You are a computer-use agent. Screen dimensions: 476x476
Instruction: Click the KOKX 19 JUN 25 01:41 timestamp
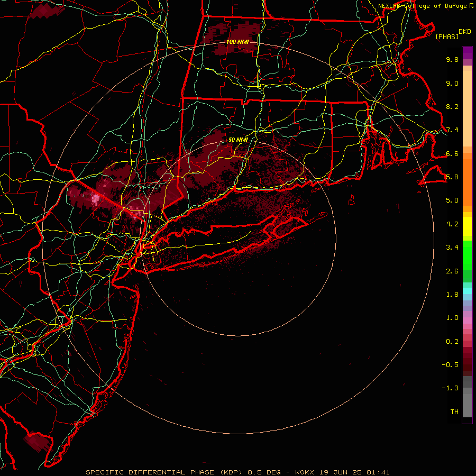342,472
